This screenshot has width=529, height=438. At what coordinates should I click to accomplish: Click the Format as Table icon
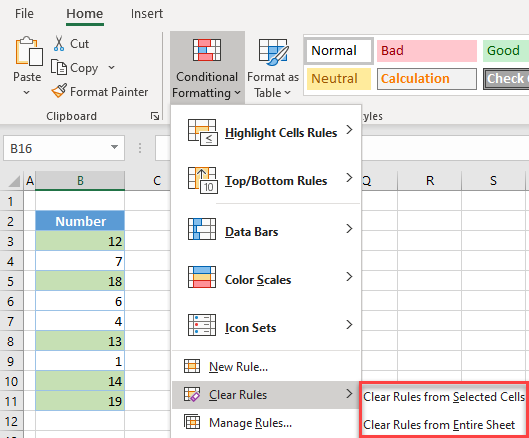tap(273, 52)
